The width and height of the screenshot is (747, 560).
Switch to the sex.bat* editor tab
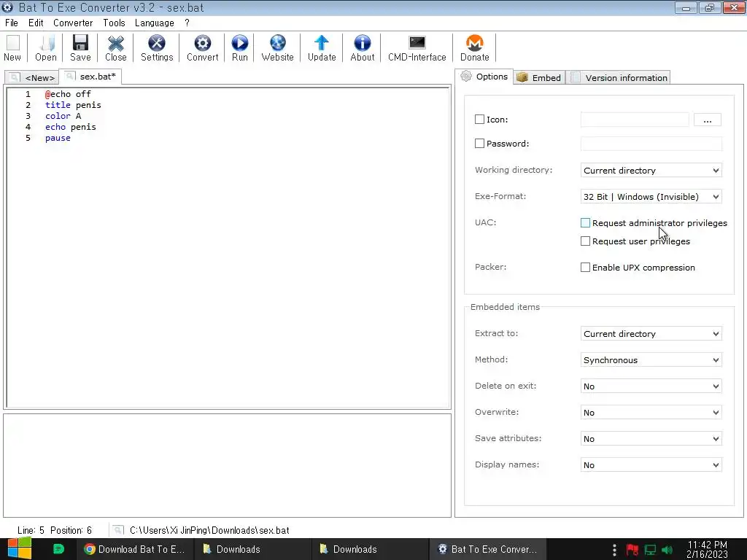coord(90,76)
